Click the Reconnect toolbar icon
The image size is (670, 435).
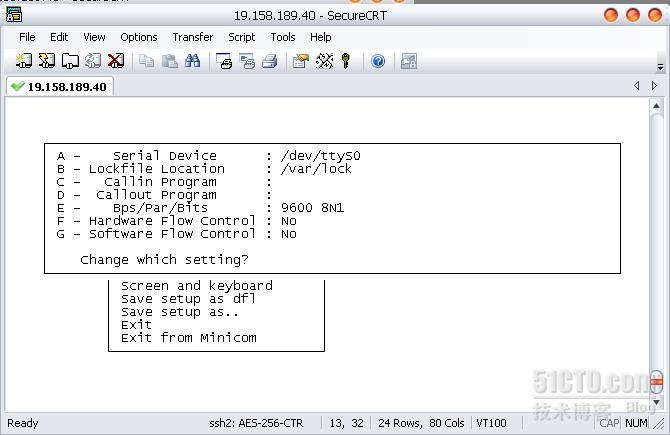click(93, 61)
